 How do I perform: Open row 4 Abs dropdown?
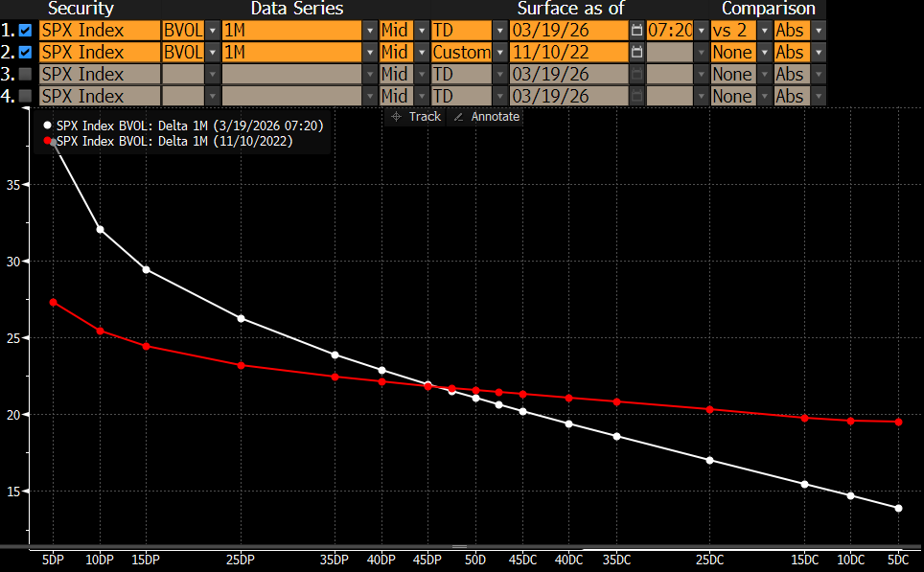pyautogui.click(x=818, y=96)
